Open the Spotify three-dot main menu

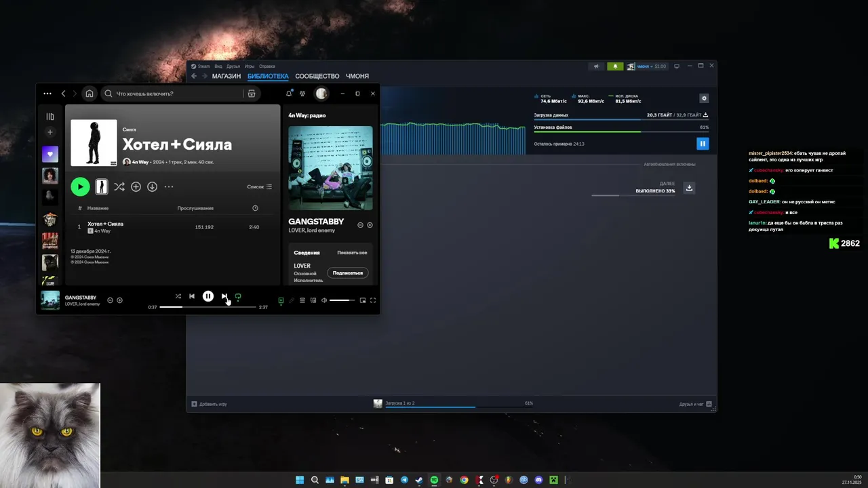pyautogui.click(x=47, y=94)
